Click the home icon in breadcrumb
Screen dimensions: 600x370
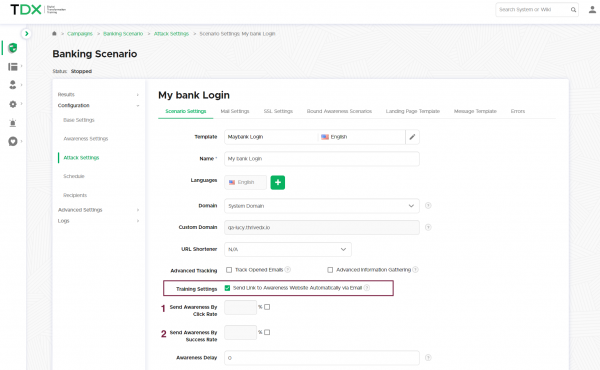(x=54, y=34)
